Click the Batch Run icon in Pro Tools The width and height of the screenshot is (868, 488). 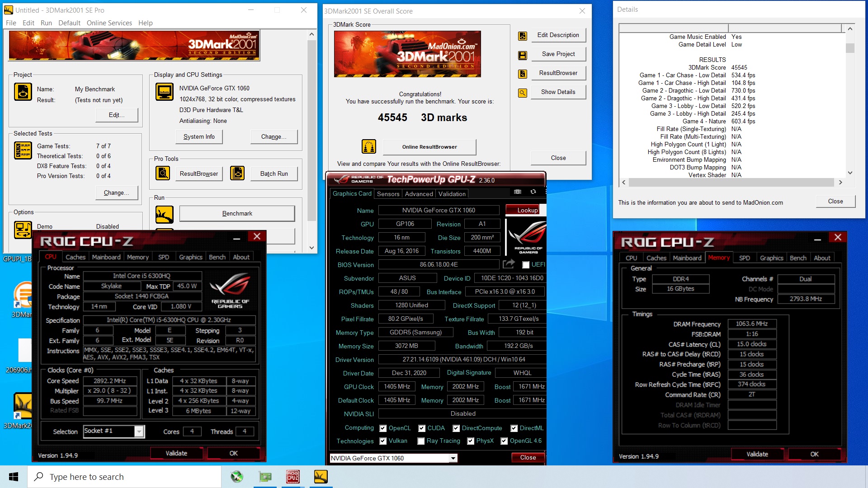tap(237, 173)
